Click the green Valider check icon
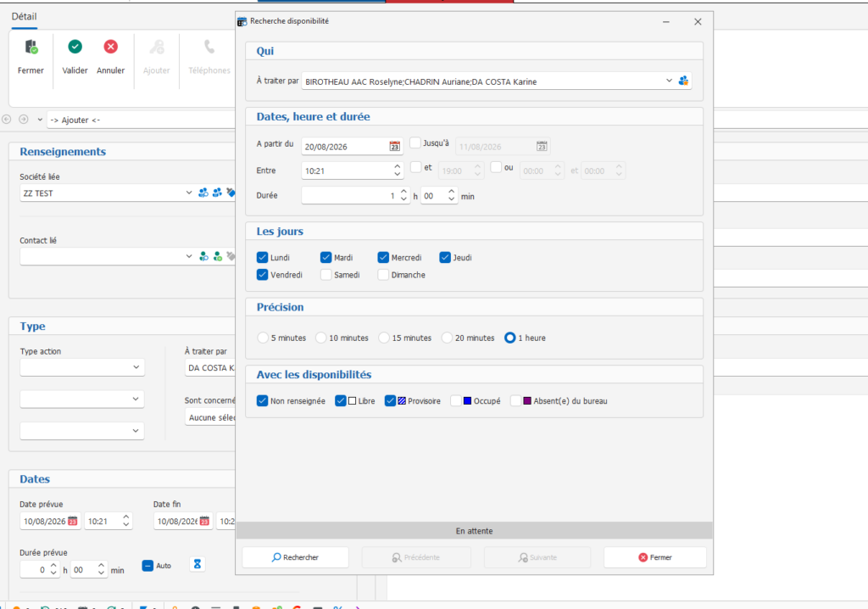The width and height of the screenshot is (868, 609). 75,47
